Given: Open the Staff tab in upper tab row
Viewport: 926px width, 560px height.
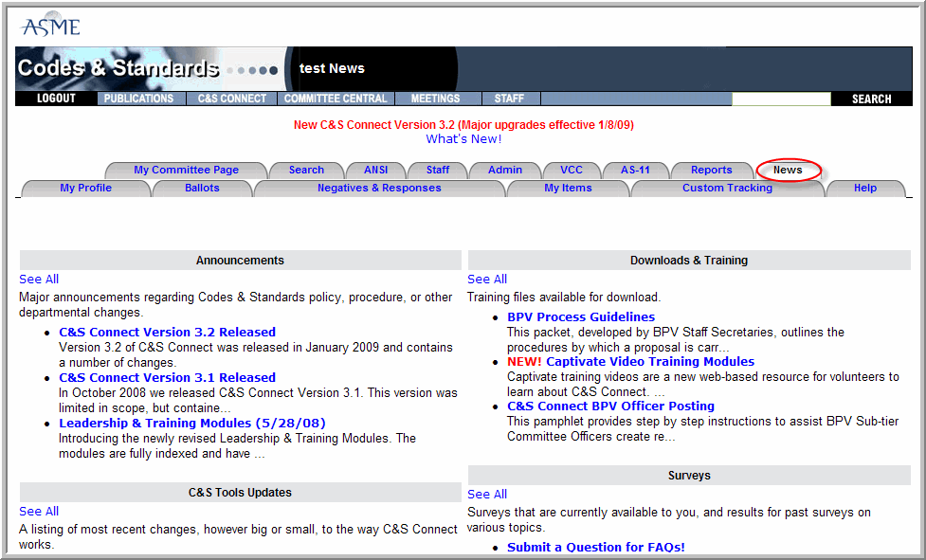Looking at the screenshot, I should click(438, 170).
